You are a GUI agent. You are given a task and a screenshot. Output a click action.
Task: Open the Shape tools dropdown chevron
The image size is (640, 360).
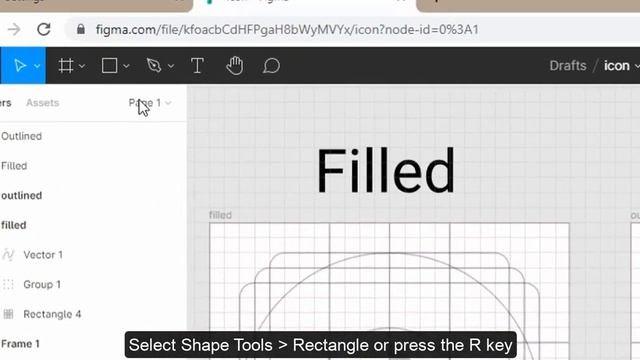126,66
